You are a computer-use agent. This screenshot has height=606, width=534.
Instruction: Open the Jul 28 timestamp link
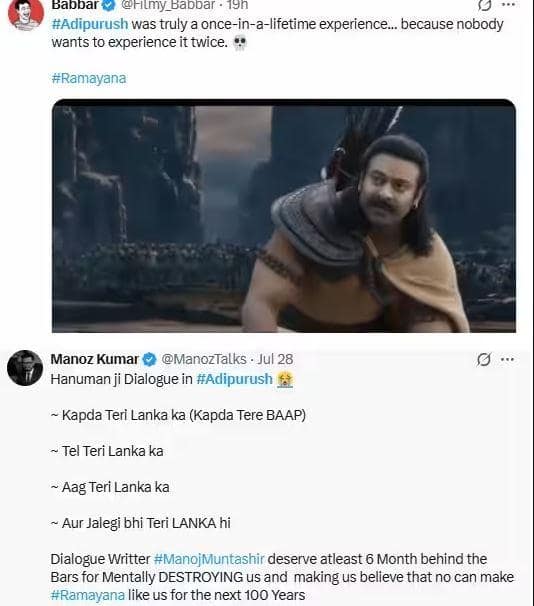tap(275, 359)
